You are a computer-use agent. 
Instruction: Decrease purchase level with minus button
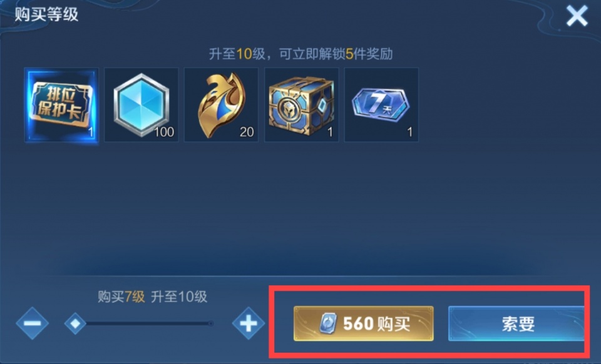[33, 323]
